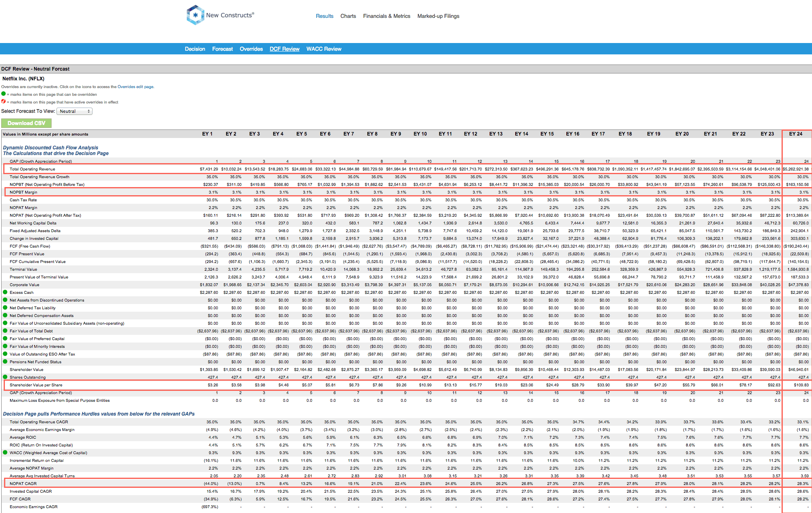
Task: Open Financials & Metrics menu
Action: click(x=387, y=16)
